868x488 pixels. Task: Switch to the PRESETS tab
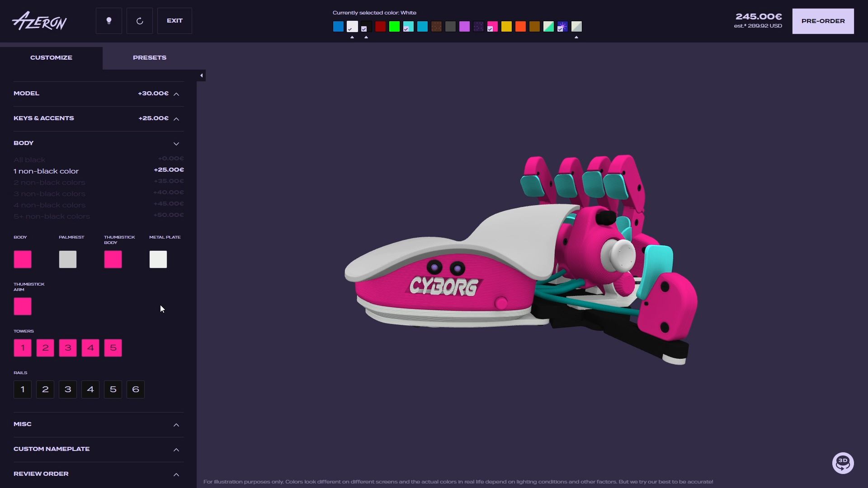(x=150, y=58)
